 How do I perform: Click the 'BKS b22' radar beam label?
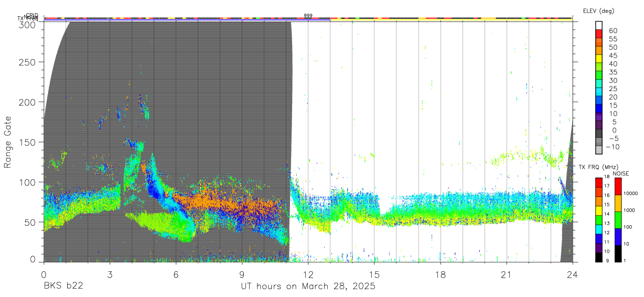point(63,287)
